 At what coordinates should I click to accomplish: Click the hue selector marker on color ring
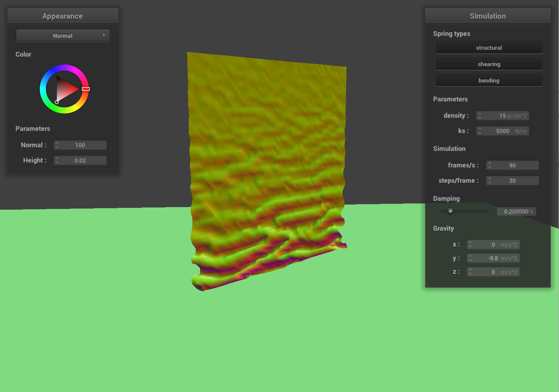(86, 89)
